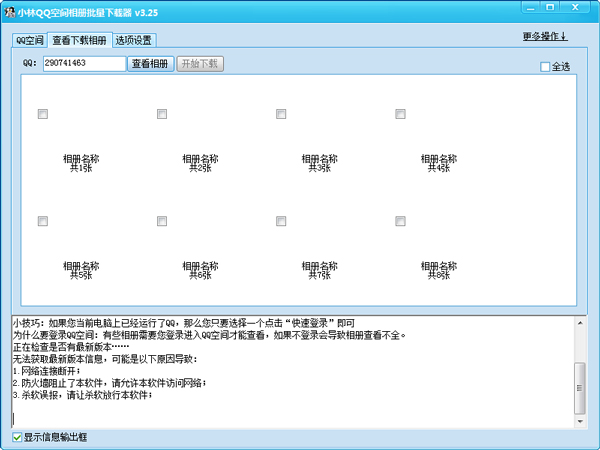Click log line 为什么要登录QQ空间
The width and height of the screenshot is (600, 450).
pos(209,335)
